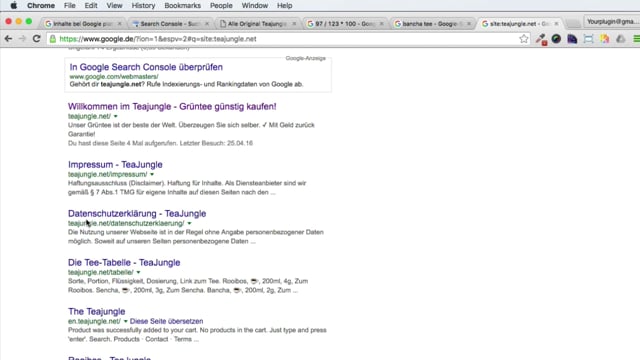Open the History menu
This screenshot has width=640, height=360.
(143, 6)
